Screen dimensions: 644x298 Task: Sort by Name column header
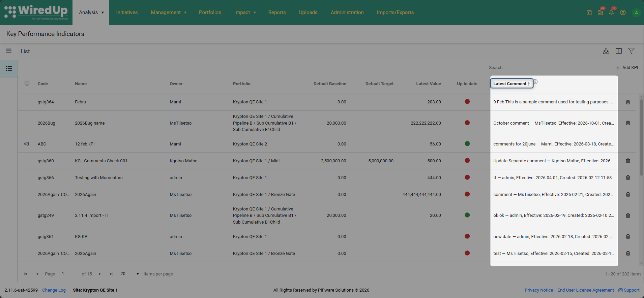[x=81, y=84]
